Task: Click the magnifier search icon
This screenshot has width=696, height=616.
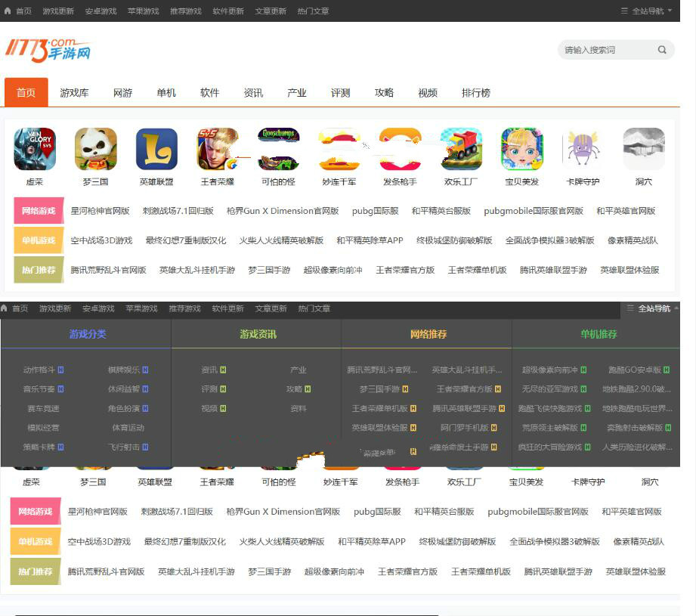Action: click(x=662, y=50)
